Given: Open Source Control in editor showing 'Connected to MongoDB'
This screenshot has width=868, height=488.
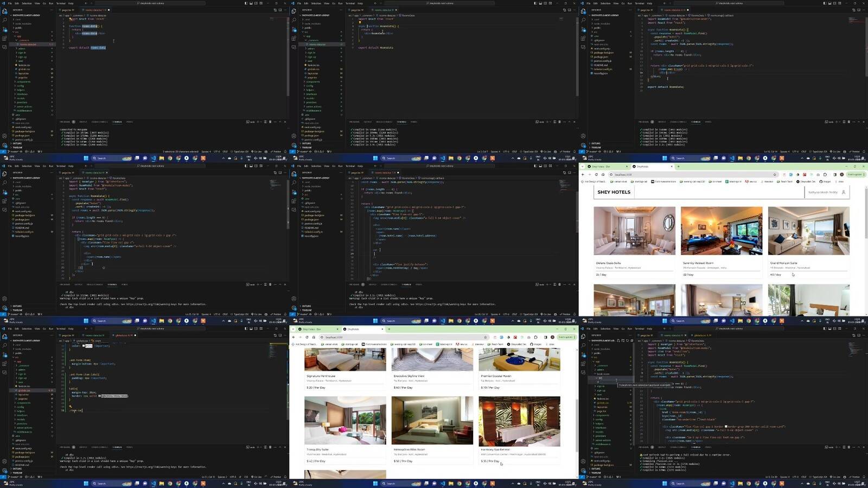Looking at the screenshot, I should coord(4,29).
